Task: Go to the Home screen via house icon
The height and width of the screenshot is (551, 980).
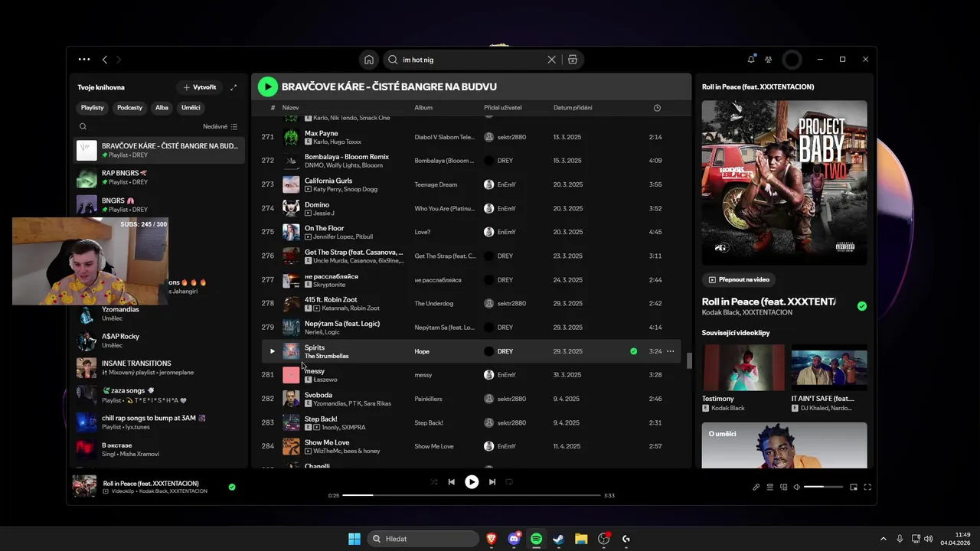Action: (369, 60)
